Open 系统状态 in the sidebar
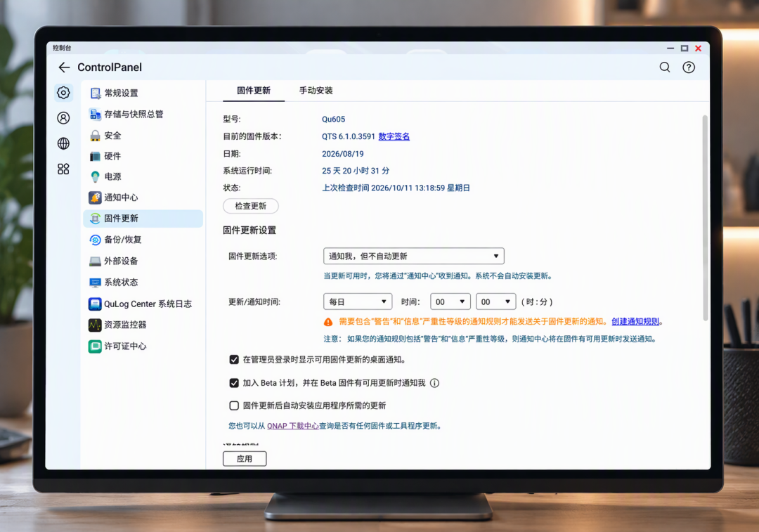Screen dimensions: 759x532 click(122, 283)
